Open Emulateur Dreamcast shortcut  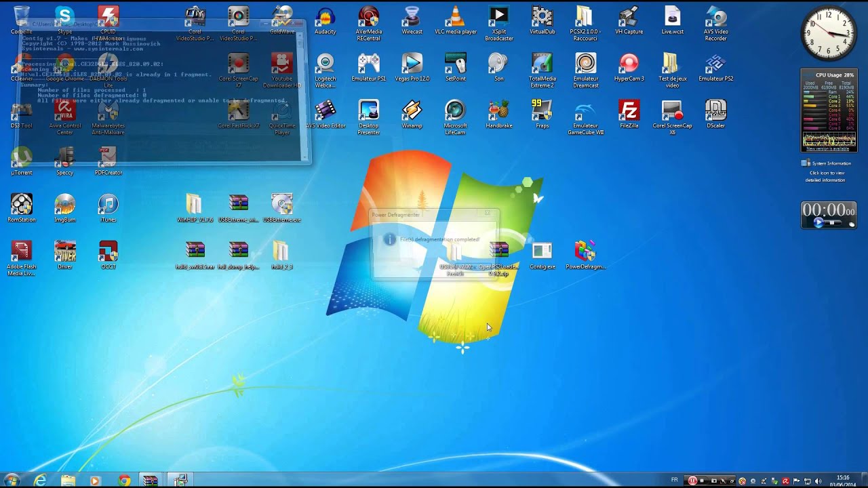(x=586, y=70)
